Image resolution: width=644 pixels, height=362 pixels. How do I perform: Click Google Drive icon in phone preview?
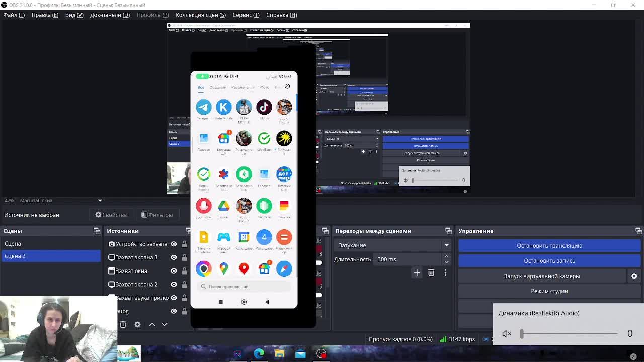tap(224, 205)
